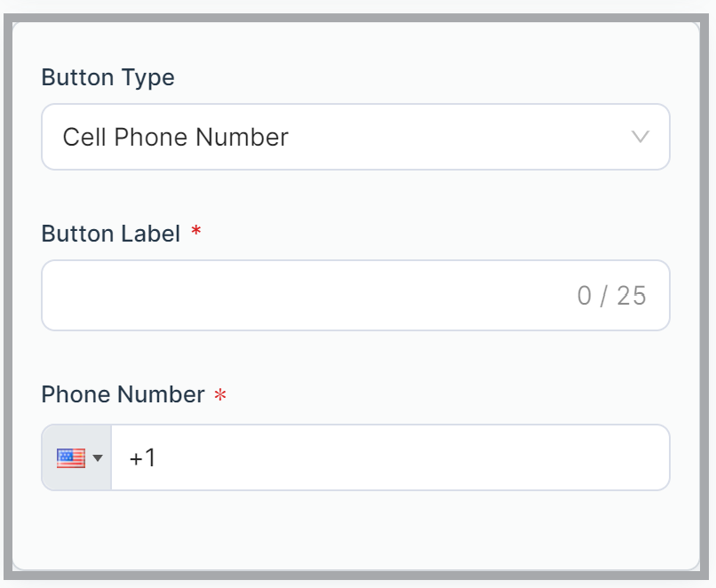
Task: Expand the country code flag selector
Action: click(76, 457)
